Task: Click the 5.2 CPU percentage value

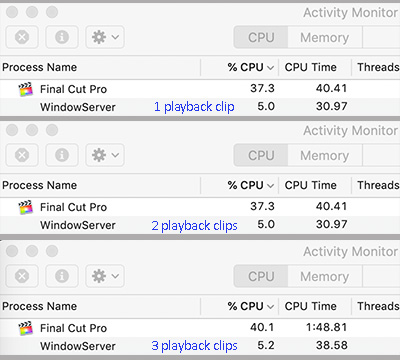Action: (x=266, y=345)
